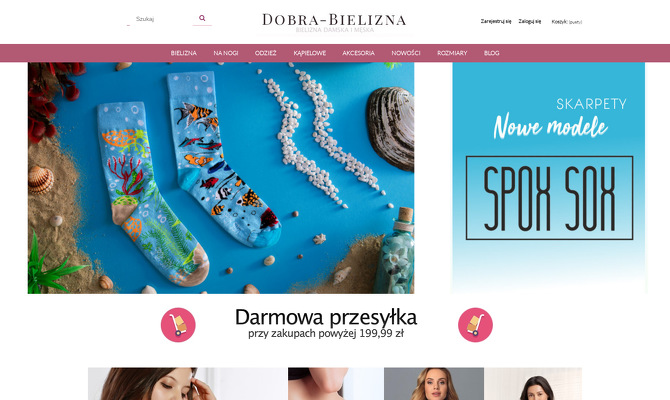Open the Spox Sox Nowe modele banner
Viewport: 670px width, 400px height.
pyautogui.click(x=549, y=178)
